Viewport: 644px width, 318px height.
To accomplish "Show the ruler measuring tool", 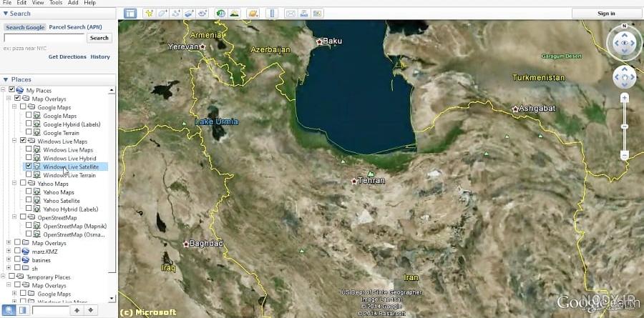I will coord(271,13).
